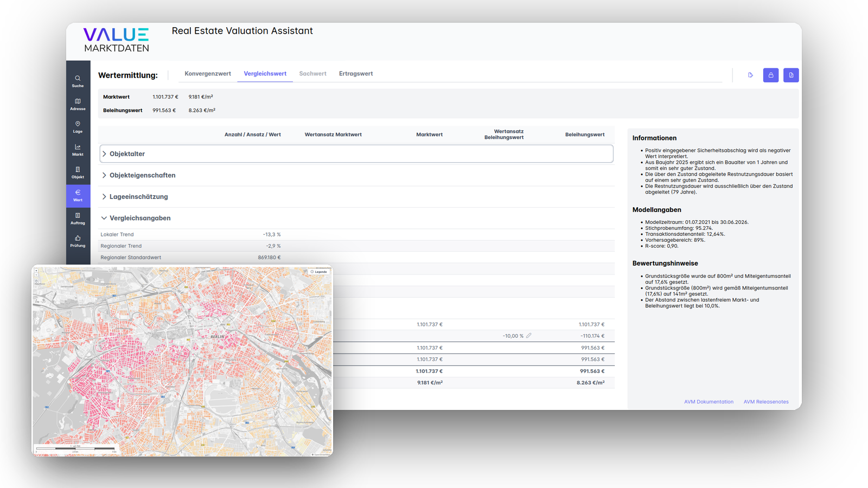
Task: Click the Wertansatz Marktwert column header
Action: 333,134
